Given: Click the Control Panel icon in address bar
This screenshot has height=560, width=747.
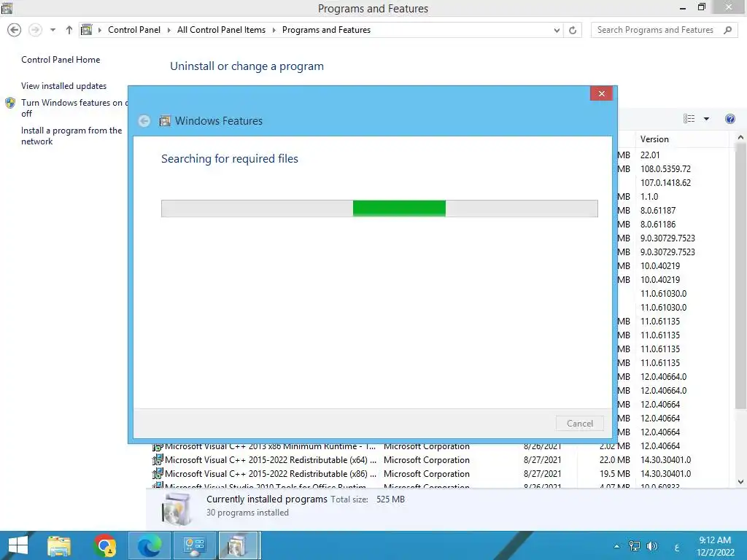Looking at the screenshot, I should pyautogui.click(x=86, y=29).
